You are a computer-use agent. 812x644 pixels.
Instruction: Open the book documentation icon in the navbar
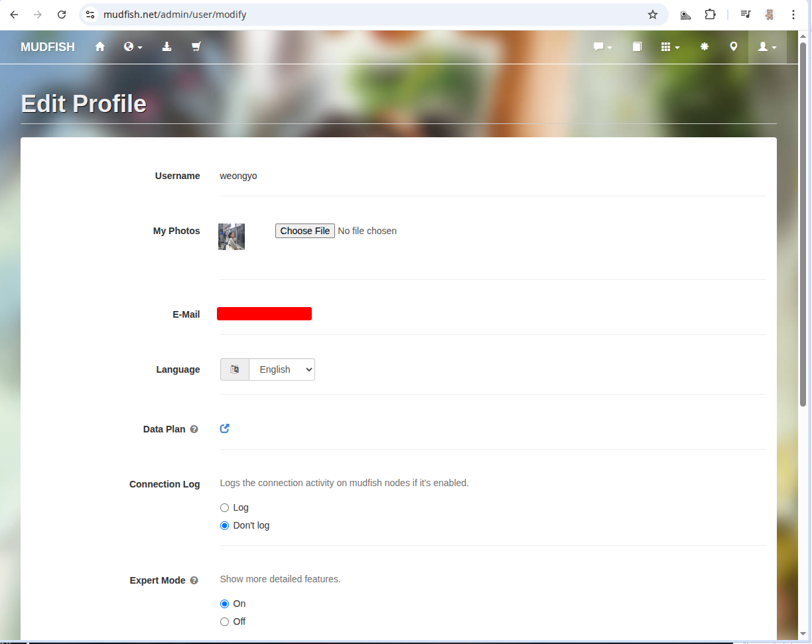tap(637, 47)
